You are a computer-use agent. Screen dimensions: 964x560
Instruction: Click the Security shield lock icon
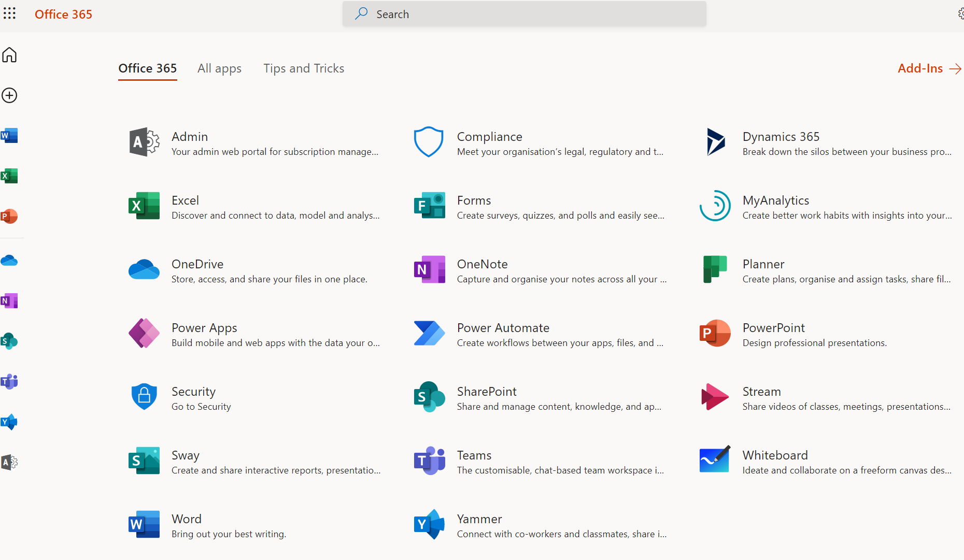click(144, 397)
